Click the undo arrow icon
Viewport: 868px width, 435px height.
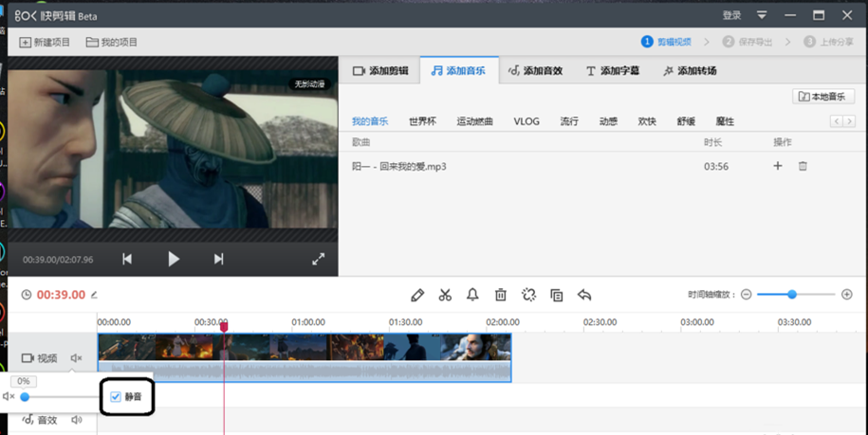pos(584,295)
